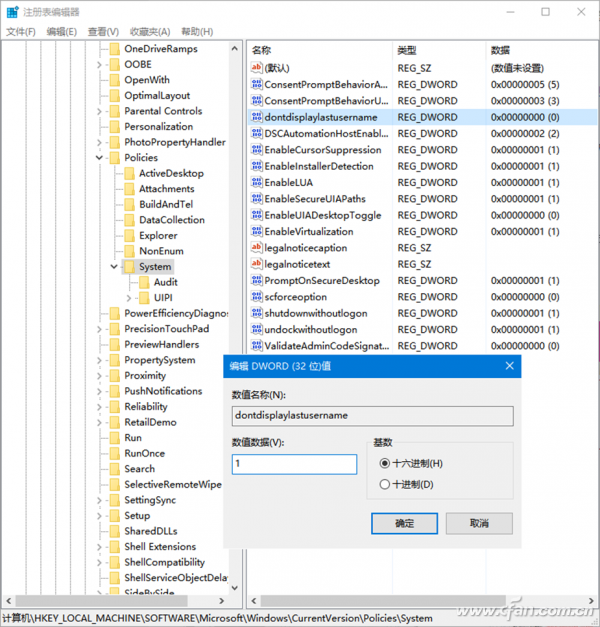This screenshot has width=600, height=627.
Task: Open the 查看(V) menu
Action: [103, 32]
